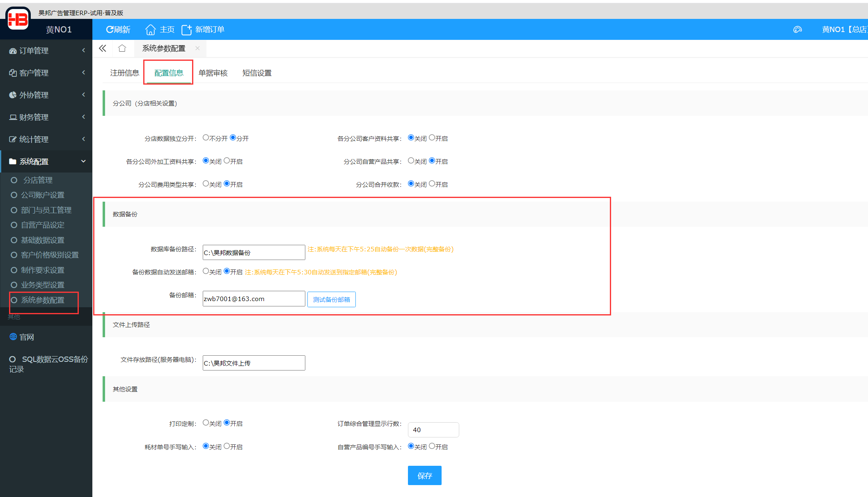Switch to 配置信息 tab

[x=169, y=73]
